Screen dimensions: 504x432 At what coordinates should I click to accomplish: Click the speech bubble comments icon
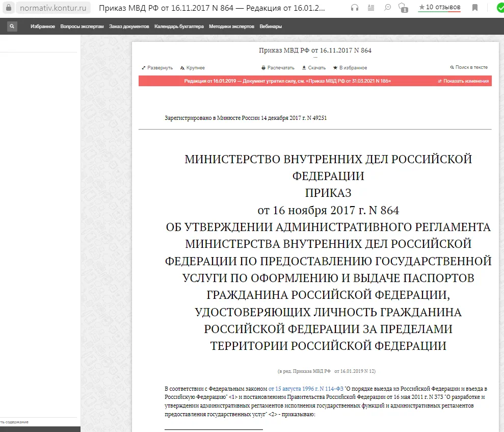coord(387,8)
